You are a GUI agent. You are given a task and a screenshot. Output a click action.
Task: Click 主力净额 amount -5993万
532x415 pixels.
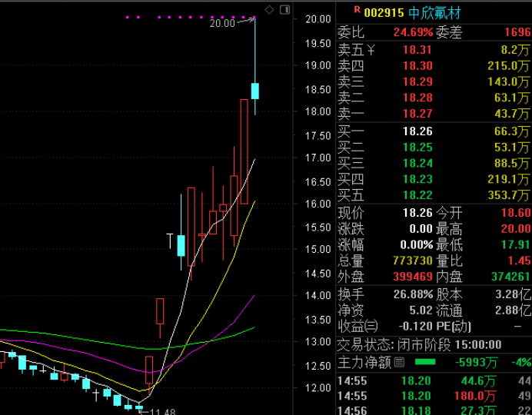pyautogui.click(x=477, y=363)
